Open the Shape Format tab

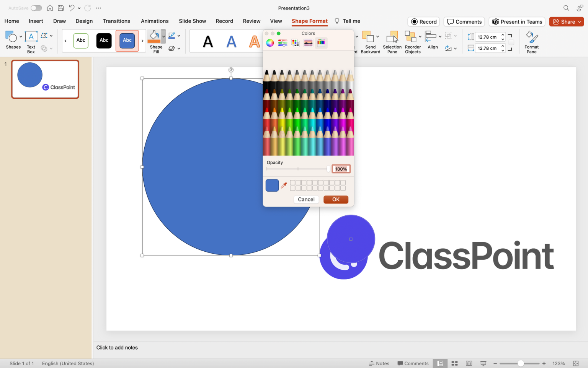pos(309,21)
